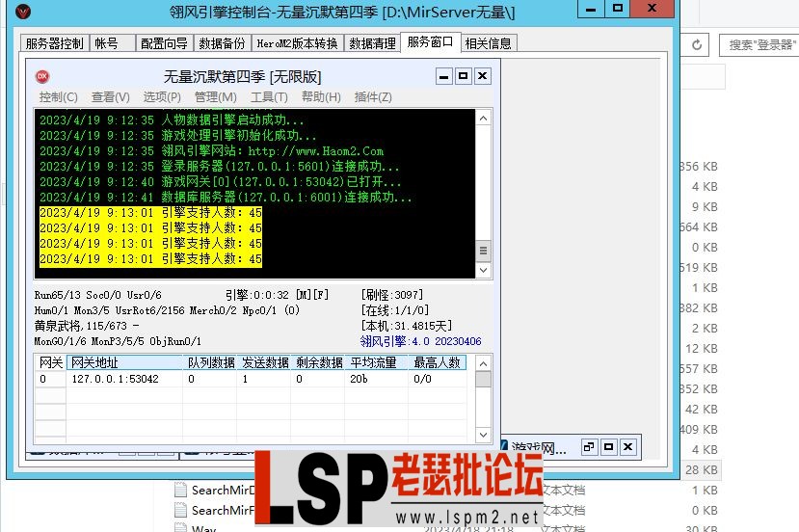Open the HeroM2版本转换 tab

point(298,43)
